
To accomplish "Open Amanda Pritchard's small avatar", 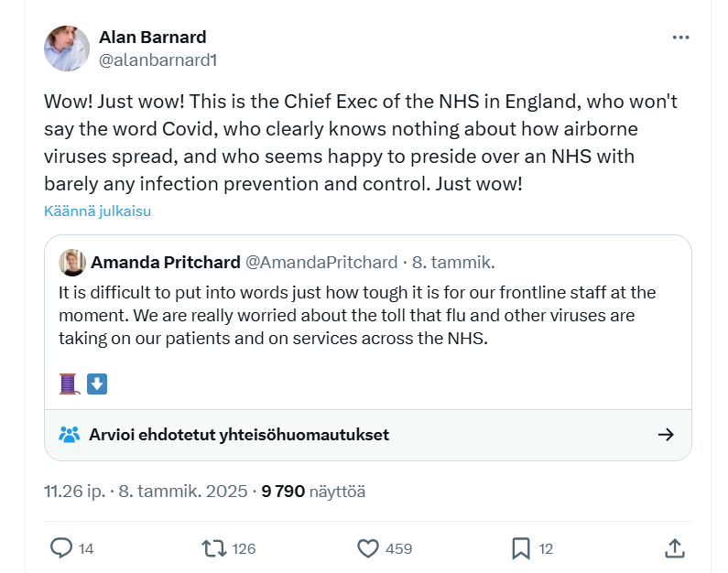I will coord(72,263).
